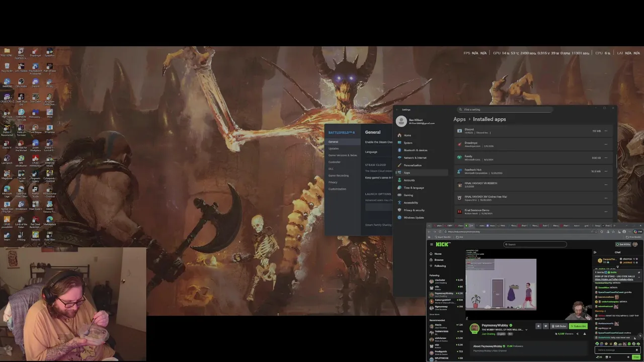Click the green Chat send button
This screenshot has height=362, width=644.
pos(636,357)
